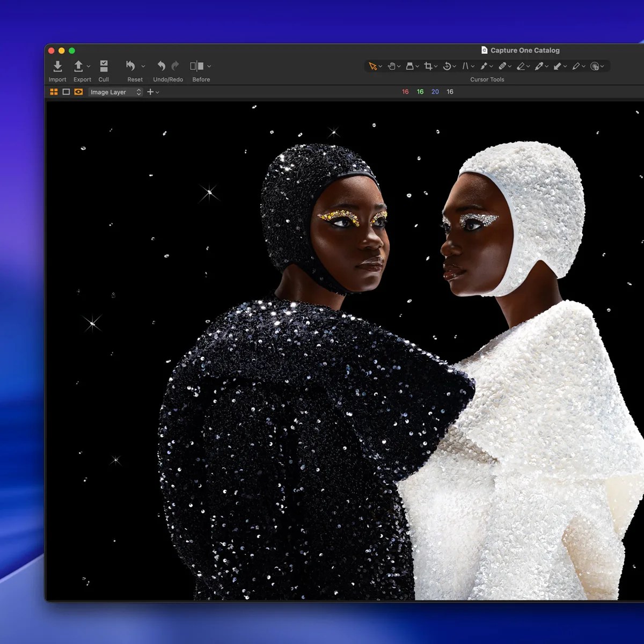This screenshot has height=644, width=644.
Task: Open the Image Layer selector
Action: point(115,92)
